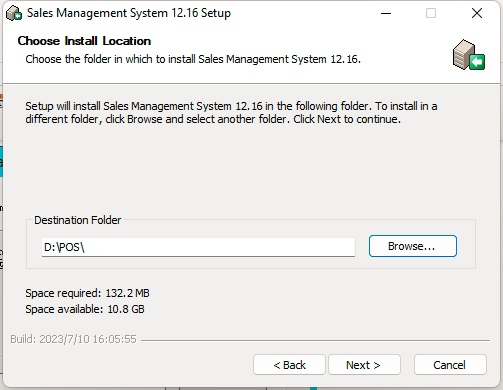Click the teal background window strip behind dialog

pos(1,161)
